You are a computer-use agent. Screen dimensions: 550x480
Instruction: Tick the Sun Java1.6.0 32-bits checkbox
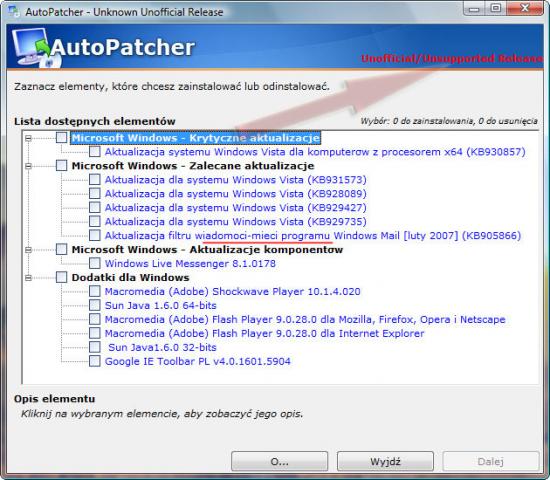(95, 347)
